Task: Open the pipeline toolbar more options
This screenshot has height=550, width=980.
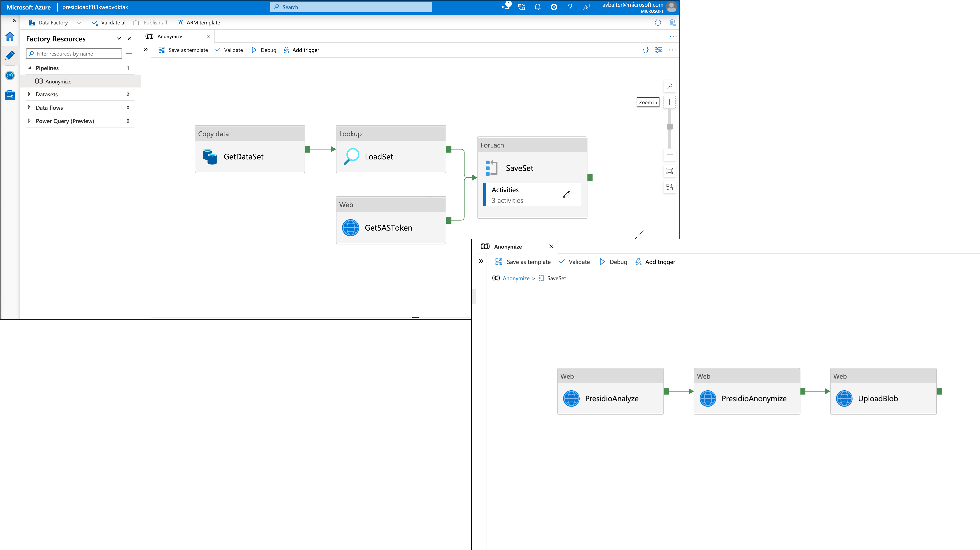Action: (x=672, y=50)
